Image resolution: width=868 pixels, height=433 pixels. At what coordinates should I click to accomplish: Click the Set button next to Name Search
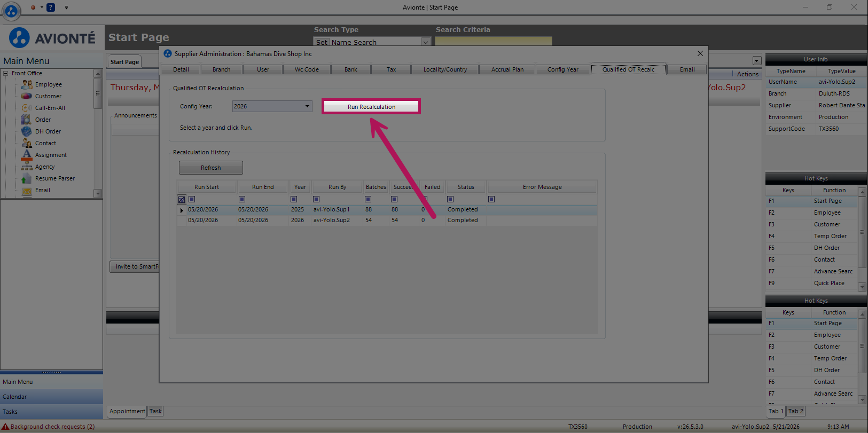(322, 42)
